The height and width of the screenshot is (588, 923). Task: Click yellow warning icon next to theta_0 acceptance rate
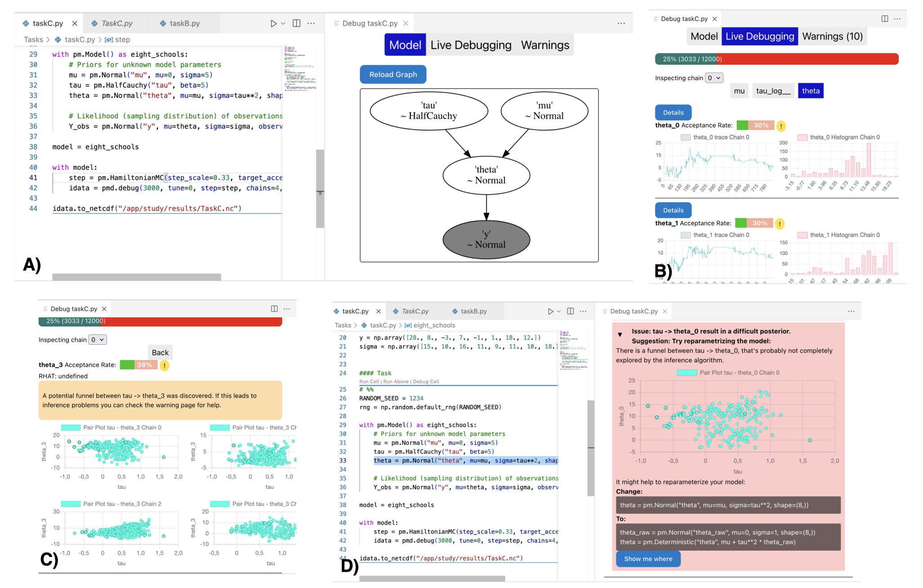[781, 126]
